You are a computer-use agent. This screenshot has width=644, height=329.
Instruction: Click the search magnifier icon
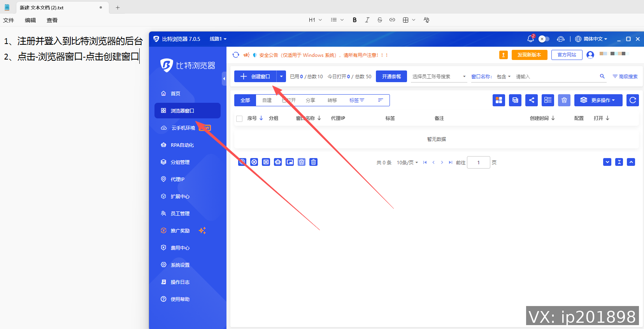tap(602, 76)
